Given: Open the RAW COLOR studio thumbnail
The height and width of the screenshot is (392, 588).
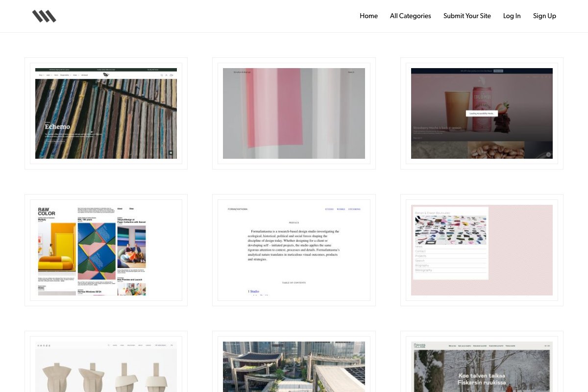Looking at the screenshot, I should point(106,250).
